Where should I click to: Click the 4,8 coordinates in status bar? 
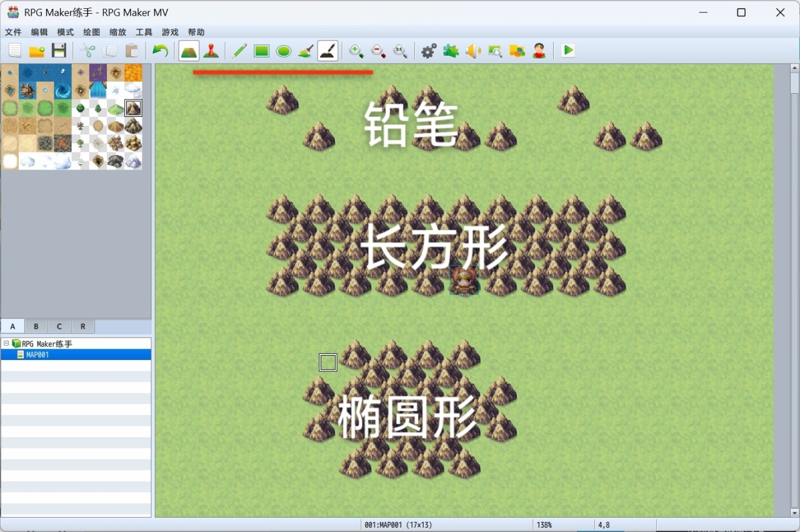coord(604,525)
